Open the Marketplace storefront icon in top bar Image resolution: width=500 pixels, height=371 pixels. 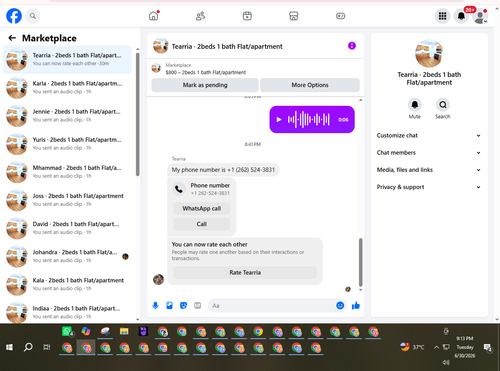pyautogui.click(x=294, y=16)
